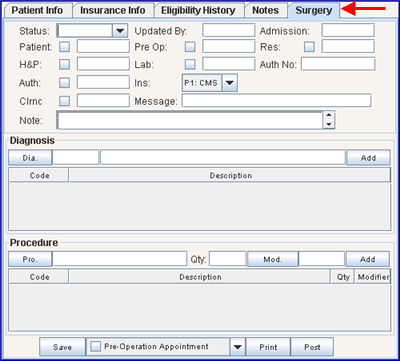Open dropdown arrow beside Pre-Operation Appointment
This screenshot has width=400, height=361.
(x=237, y=347)
